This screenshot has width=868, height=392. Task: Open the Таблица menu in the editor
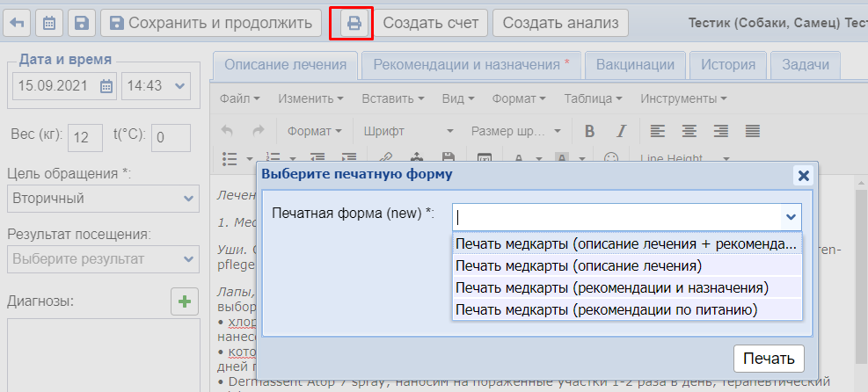[x=593, y=98]
